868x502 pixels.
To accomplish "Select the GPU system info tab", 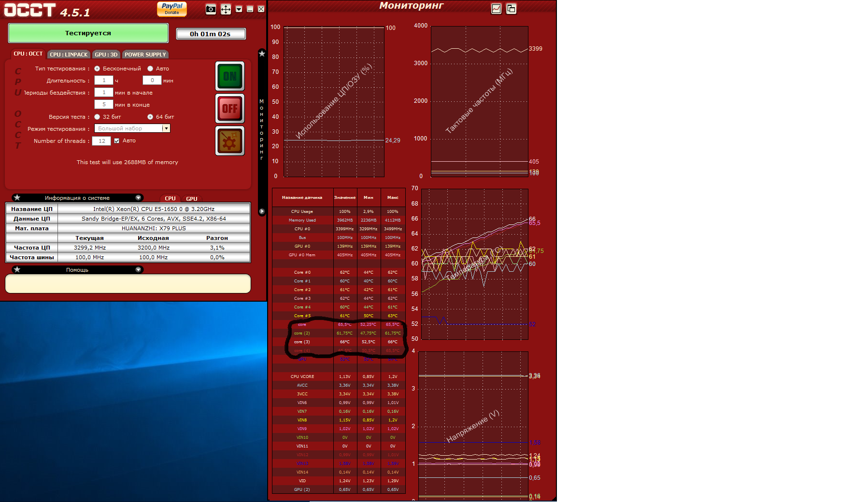I will pos(192,199).
